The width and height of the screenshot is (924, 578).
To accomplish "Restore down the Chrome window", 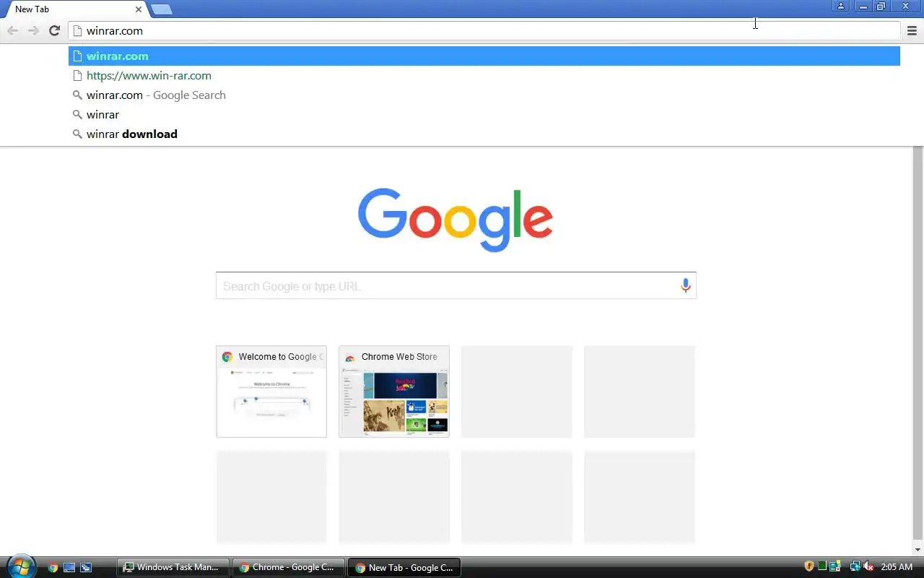I will point(881,7).
